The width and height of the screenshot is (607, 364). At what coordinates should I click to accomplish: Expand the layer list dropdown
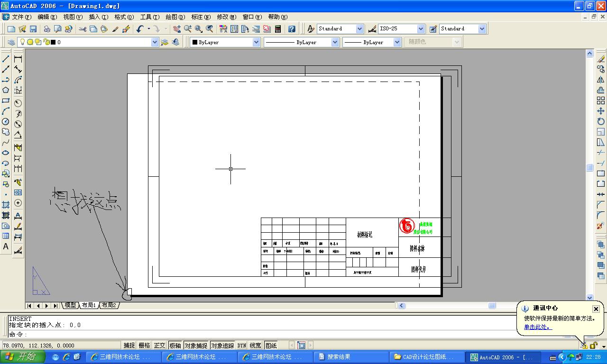point(155,42)
